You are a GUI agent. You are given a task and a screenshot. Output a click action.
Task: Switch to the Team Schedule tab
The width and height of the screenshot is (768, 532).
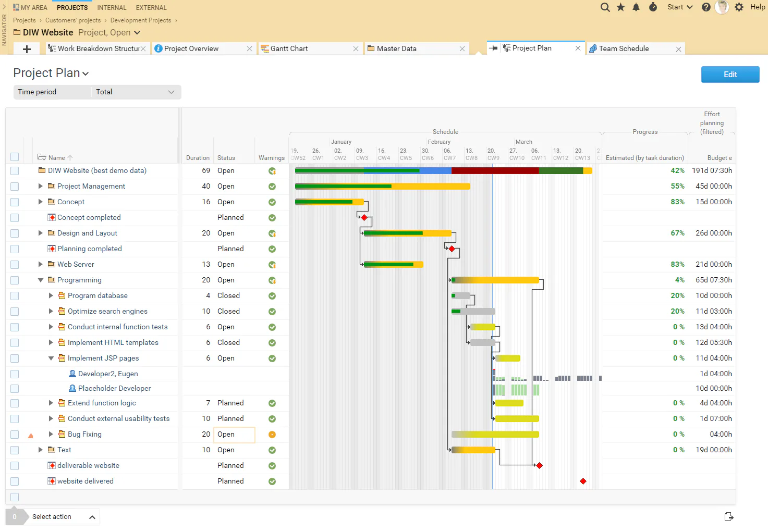click(x=635, y=48)
